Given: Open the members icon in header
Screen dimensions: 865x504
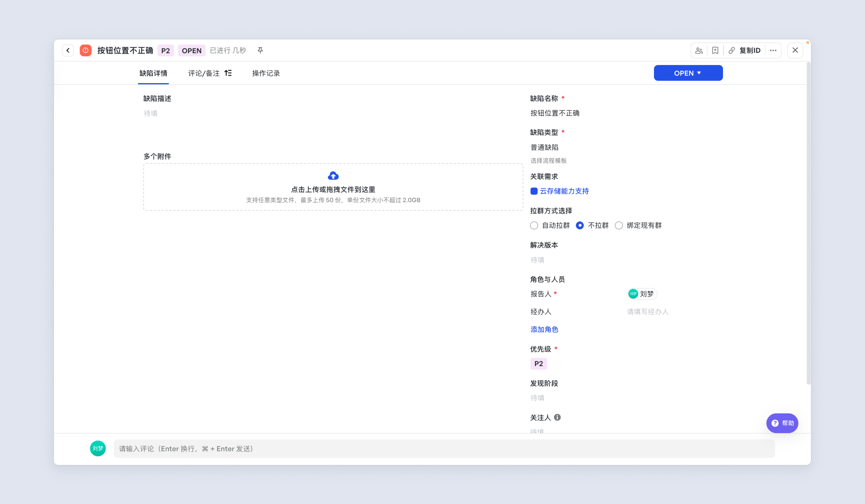Looking at the screenshot, I should 699,50.
